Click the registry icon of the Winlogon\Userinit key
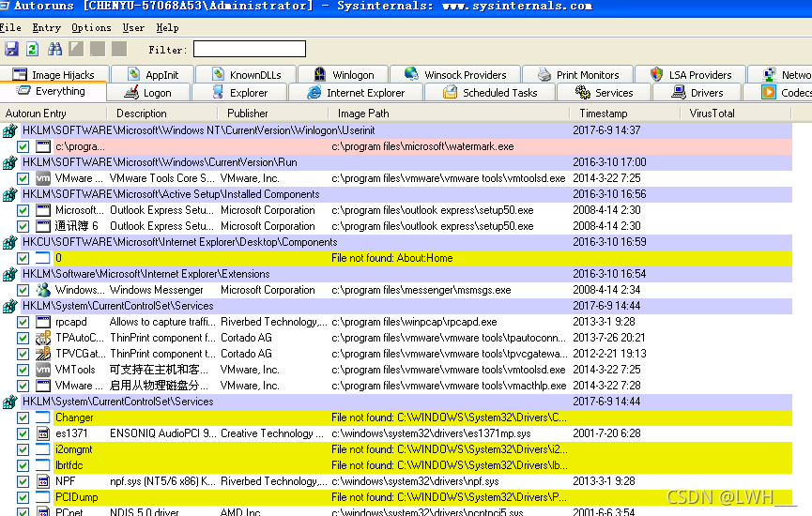This screenshot has width=812, height=516. pyautogui.click(x=9, y=131)
